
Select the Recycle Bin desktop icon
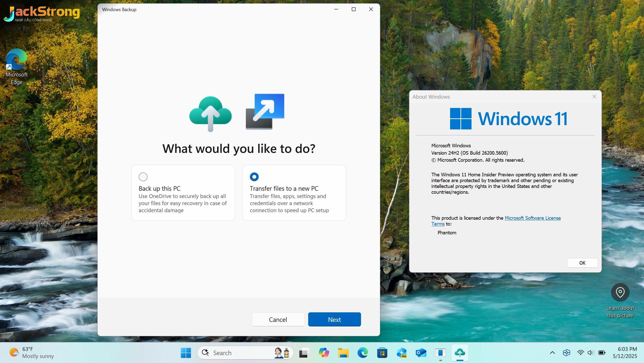tap(17, 18)
